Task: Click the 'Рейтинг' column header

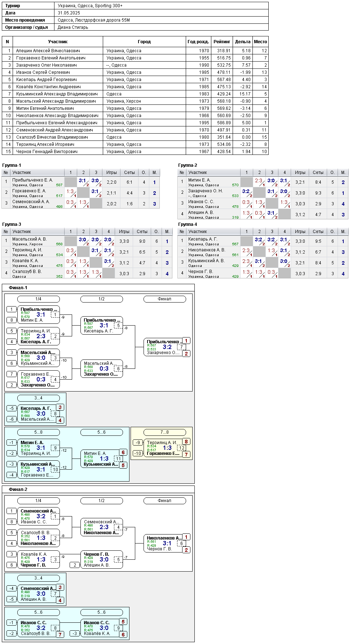Action: point(222,42)
